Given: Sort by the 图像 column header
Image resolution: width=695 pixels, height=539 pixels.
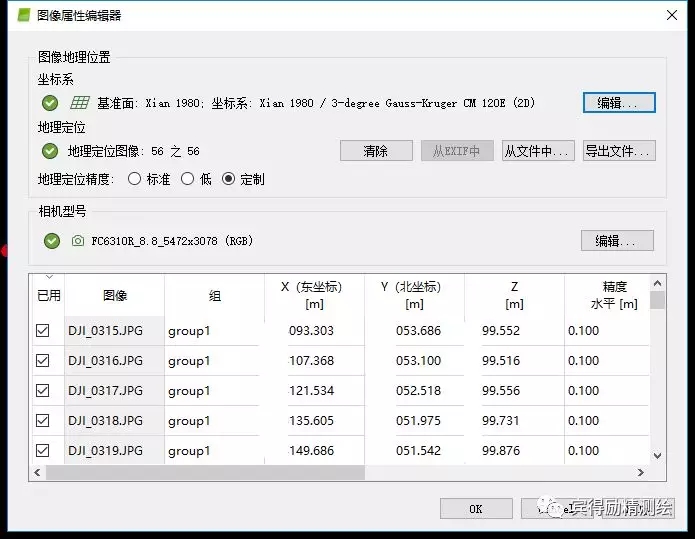Looking at the screenshot, I should point(115,296).
